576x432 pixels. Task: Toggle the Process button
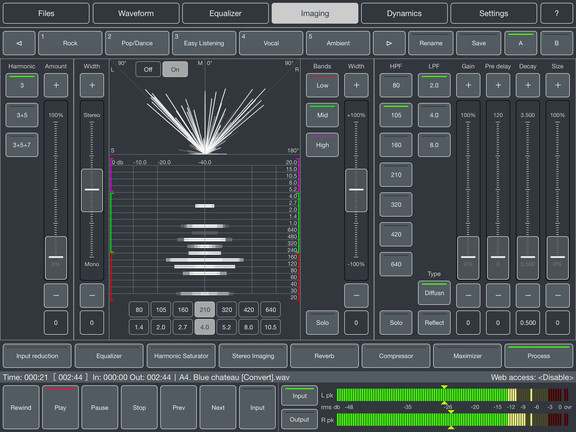tap(539, 356)
